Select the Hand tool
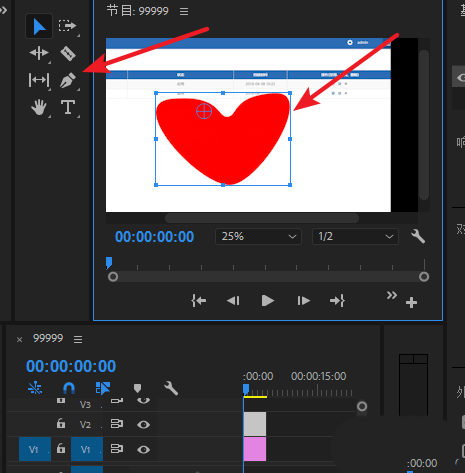 pyautogui.click(x=39, y=107)
